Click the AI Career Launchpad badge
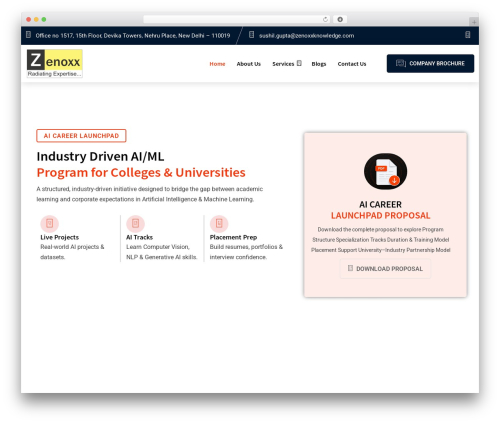 pos(81,136)
